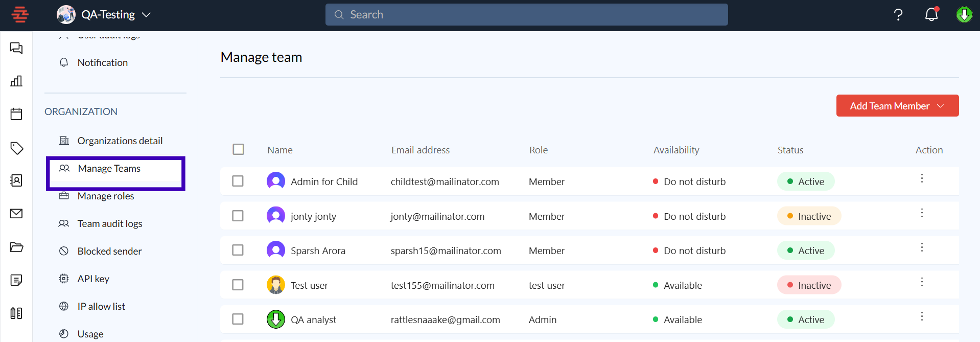Tick the select-all checkbox in table header
Viewport: 980px width, 342px height.
coord(238,149)
